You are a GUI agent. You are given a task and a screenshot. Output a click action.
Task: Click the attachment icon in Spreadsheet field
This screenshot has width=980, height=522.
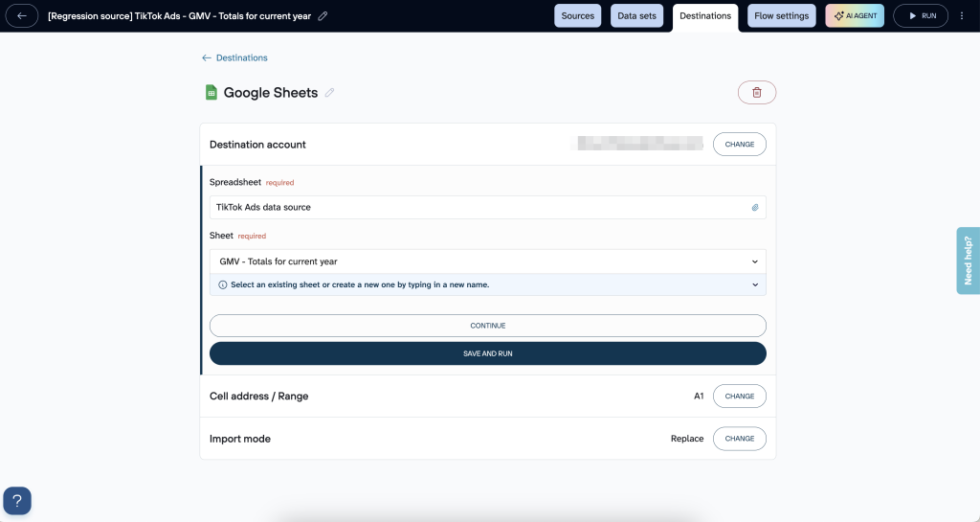coord(754,207)
